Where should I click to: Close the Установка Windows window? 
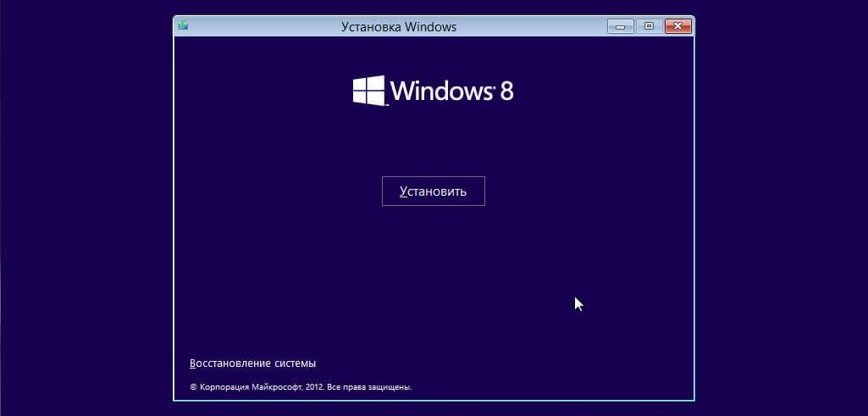pos(678,26)
